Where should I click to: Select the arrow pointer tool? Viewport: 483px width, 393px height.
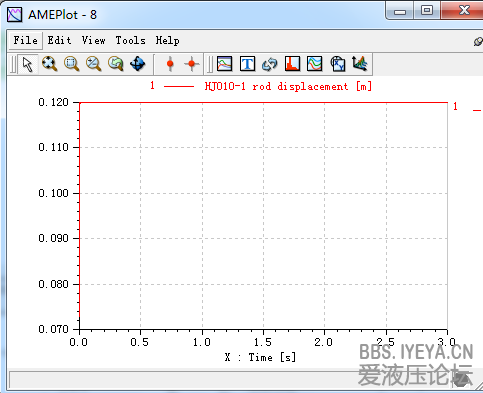tap(28, 64)
